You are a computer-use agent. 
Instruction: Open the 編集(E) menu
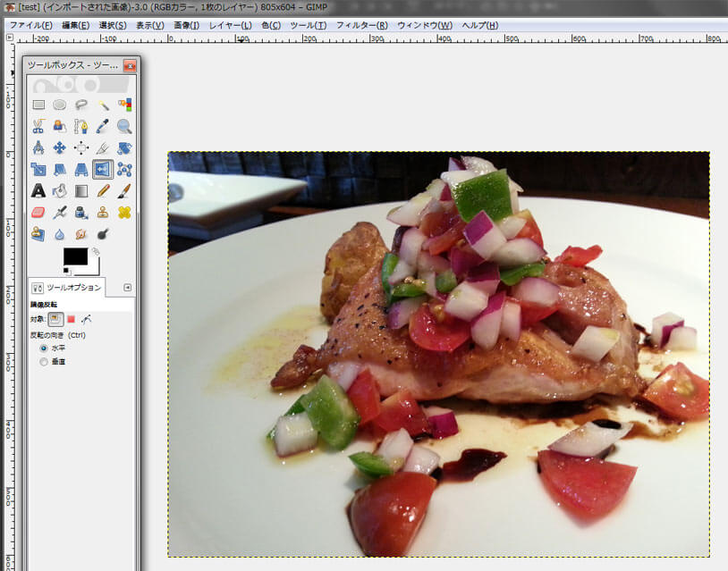click(76, 25)
